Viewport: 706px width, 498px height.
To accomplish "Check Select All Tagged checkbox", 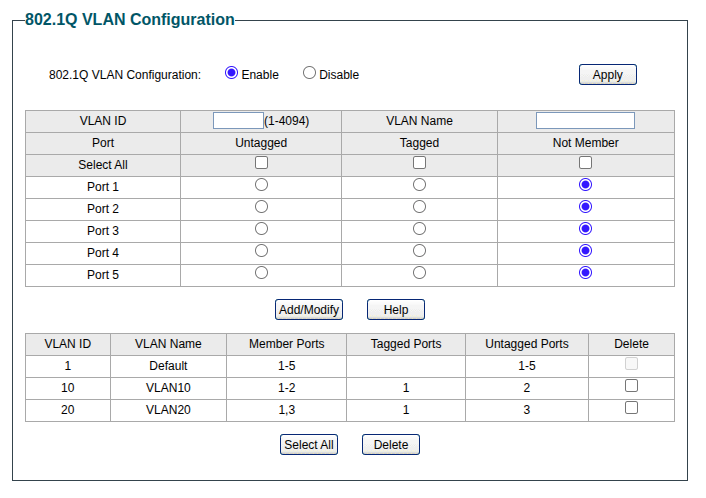I will pos(419,163).
